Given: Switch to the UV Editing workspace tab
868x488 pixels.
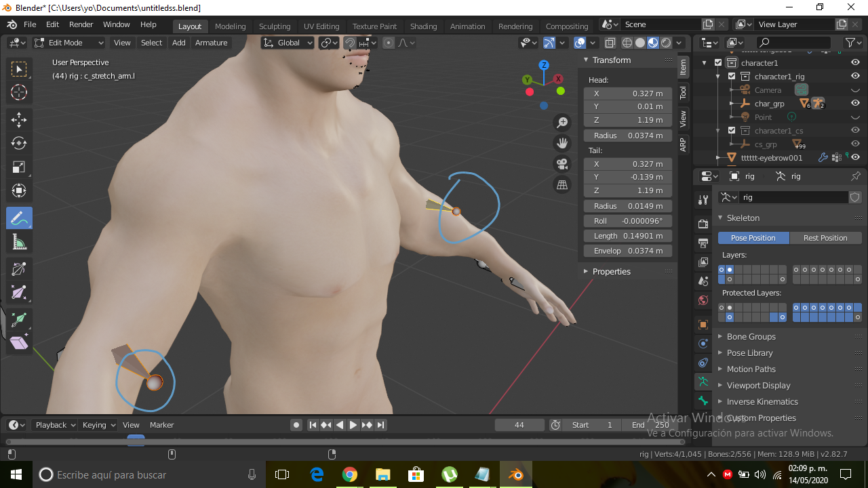Looking at the screenshot, I should pyautogui.click(x=321, y=26).
